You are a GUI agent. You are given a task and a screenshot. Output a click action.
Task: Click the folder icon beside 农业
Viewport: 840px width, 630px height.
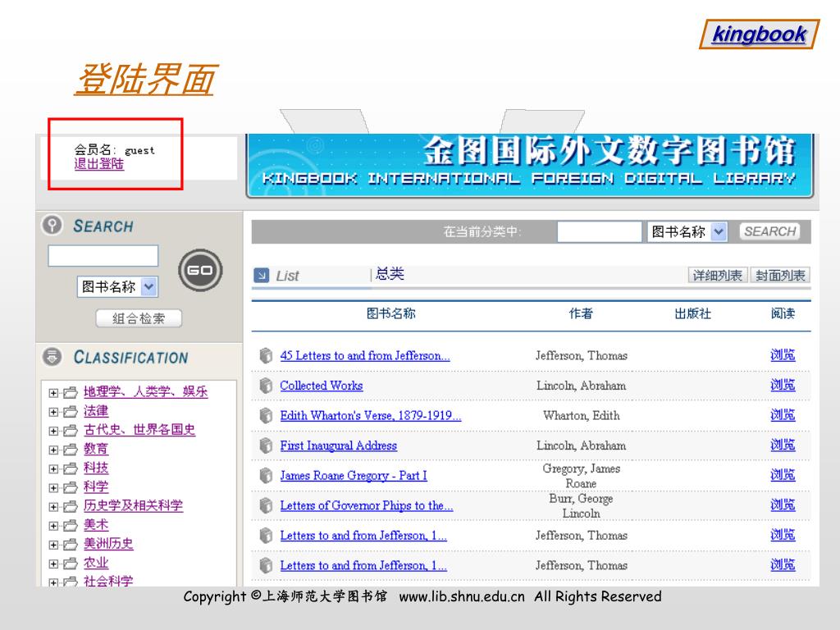click(x=71, y=564)
